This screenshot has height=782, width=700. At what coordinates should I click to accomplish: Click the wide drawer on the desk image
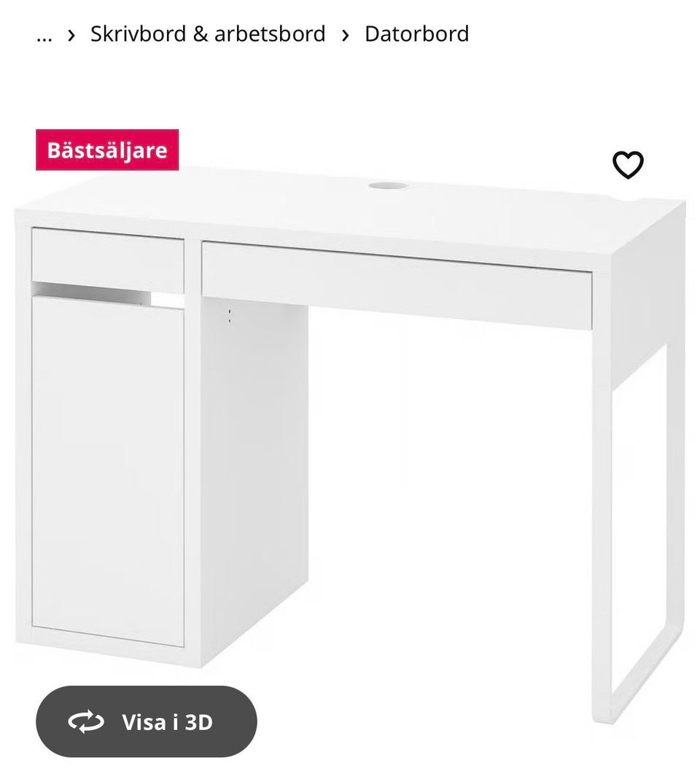(x=397, y=285)
